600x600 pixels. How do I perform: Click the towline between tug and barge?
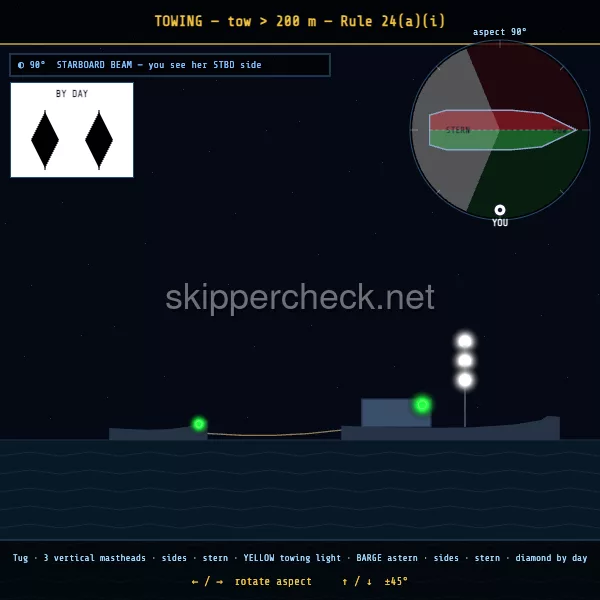pos(274,434)
